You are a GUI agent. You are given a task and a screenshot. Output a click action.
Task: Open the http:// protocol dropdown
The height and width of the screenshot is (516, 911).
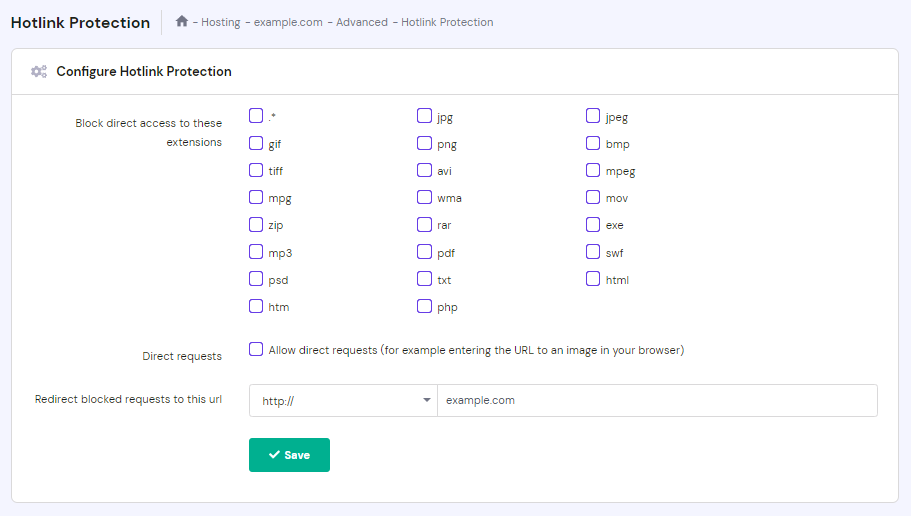[342, 400]
